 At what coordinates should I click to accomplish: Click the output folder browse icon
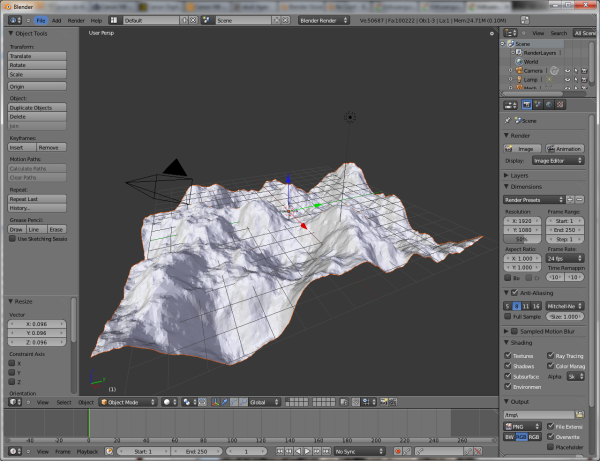(580, 414)
